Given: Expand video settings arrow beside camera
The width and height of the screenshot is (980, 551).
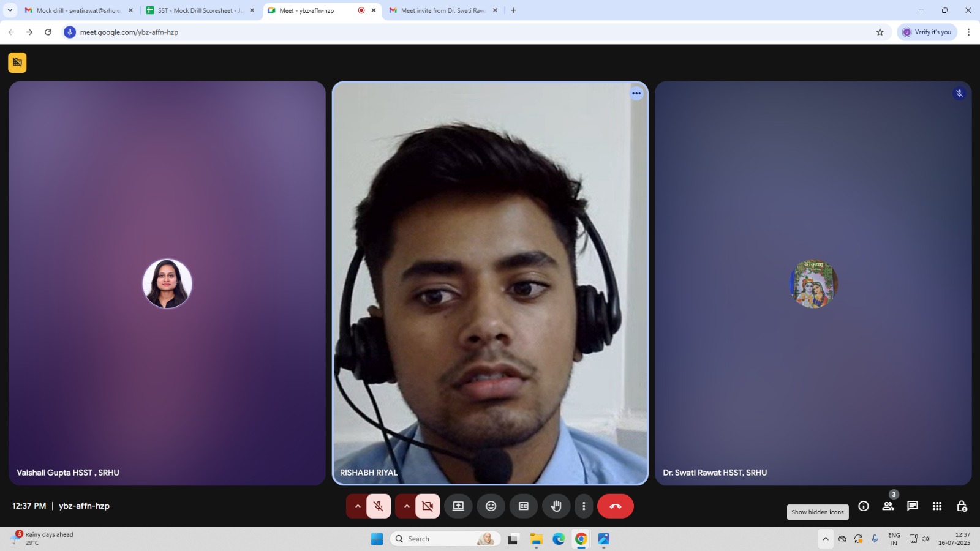Looking at the screenshot, I should click(x=407, y=506).
